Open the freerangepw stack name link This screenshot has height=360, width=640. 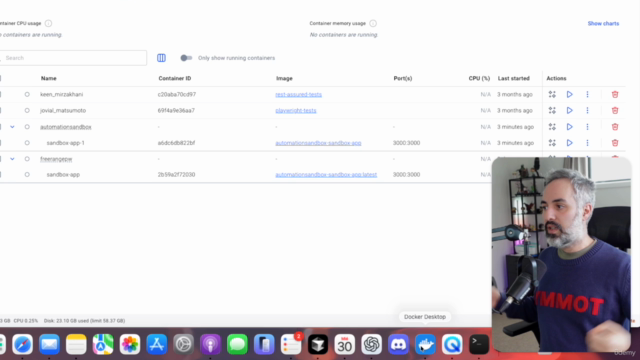pyautogui.click(x=56, y=159)
